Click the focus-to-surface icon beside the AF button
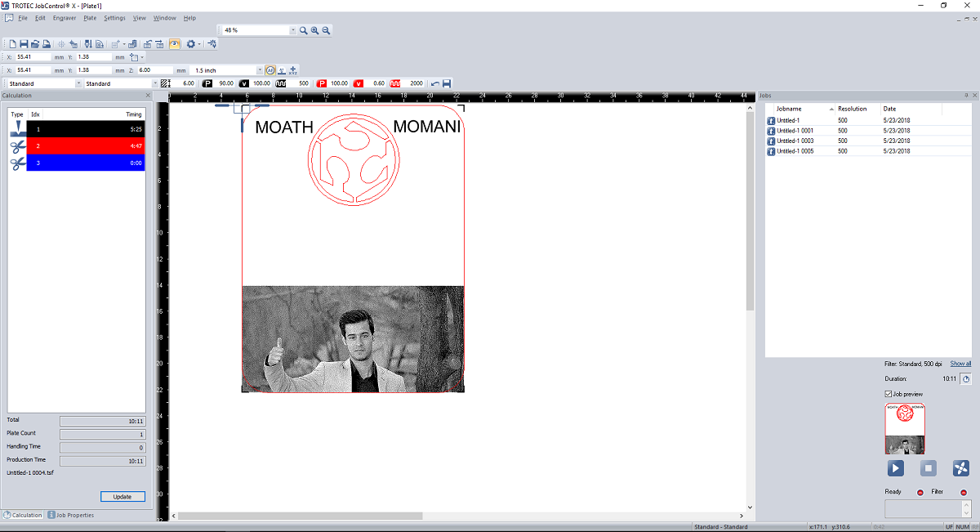Screen dimensions: 980x532 tap(282, 70)
